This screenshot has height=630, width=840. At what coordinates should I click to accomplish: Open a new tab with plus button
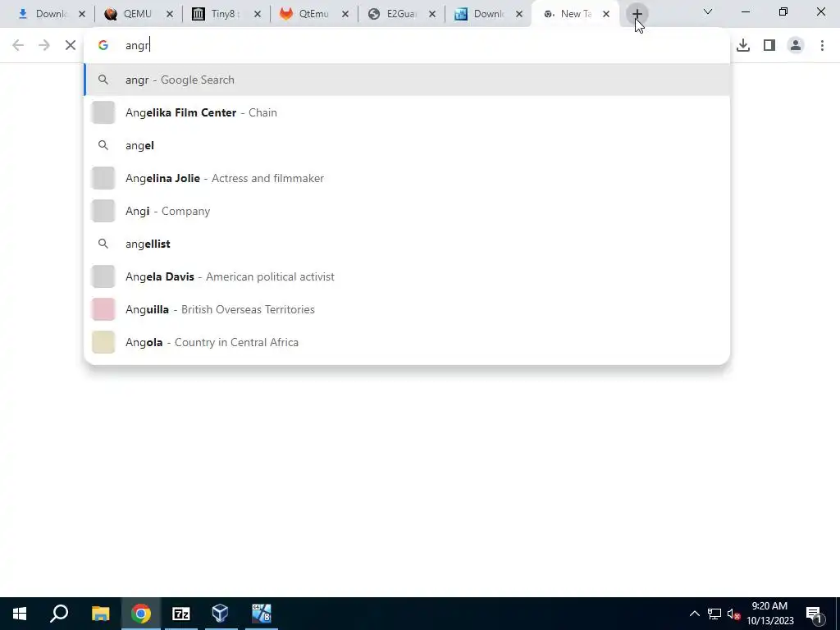click(x=637, y=14)
